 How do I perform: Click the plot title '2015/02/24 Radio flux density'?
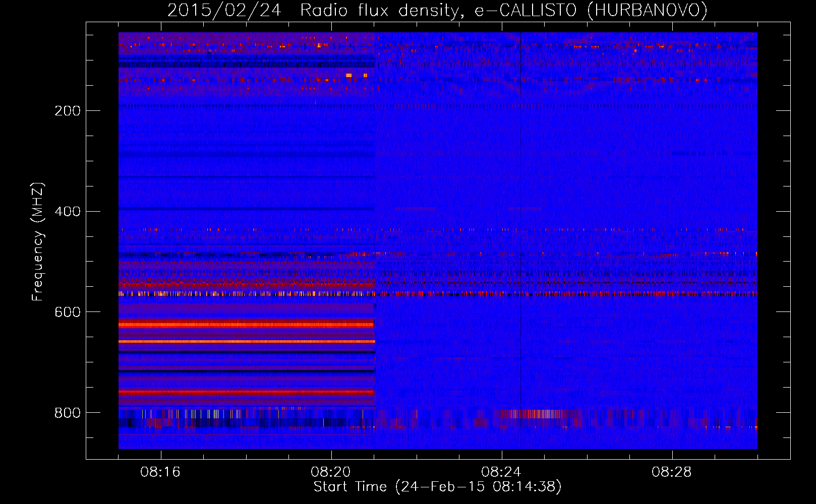[437, 10]
